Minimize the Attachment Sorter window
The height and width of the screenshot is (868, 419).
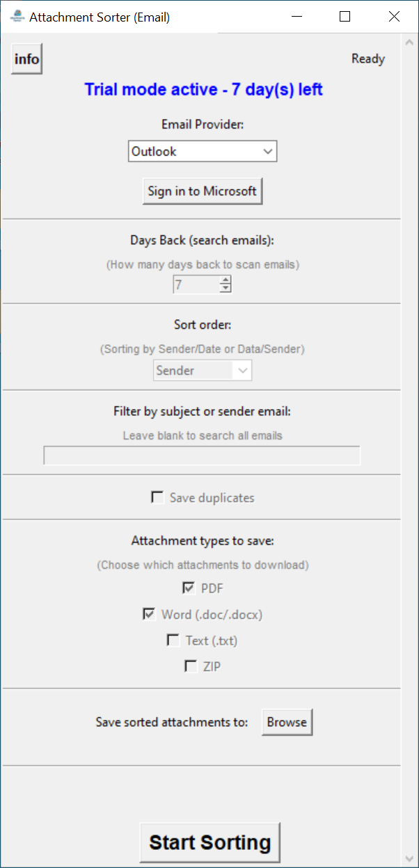click(296, 17)
